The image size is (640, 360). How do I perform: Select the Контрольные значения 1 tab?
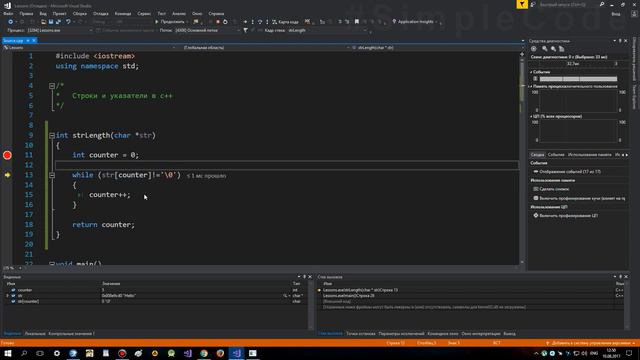click(x=71, y=333)
